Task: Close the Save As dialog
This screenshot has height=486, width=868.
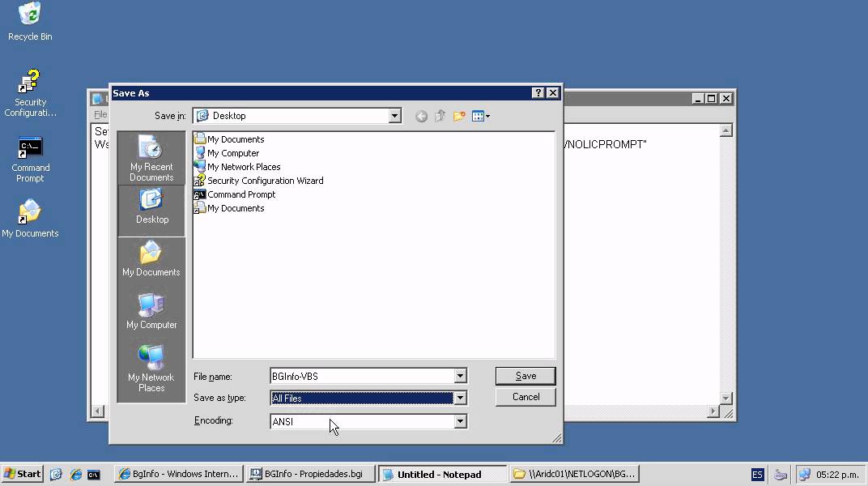Action: tap(552, 93)
